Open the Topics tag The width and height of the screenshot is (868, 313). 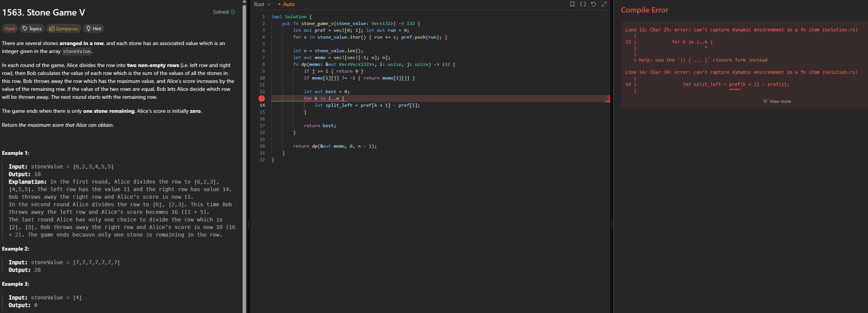coord(32,28)
